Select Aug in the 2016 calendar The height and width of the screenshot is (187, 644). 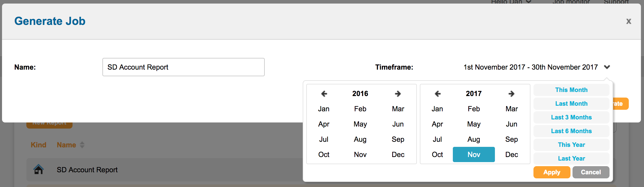(x=360, y=139)
